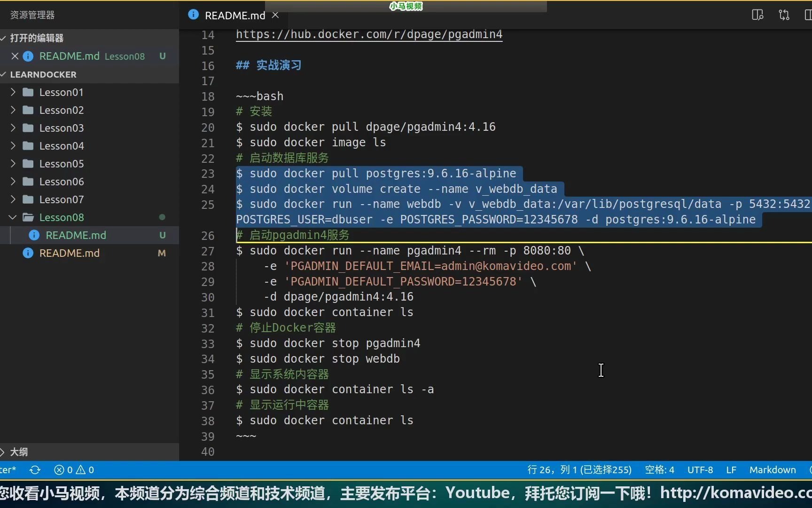Screen dimensions: 812x508
Task: Click PGADMIN_DEFAULT_EMAIL string on line 28
Action: coord(430,266)
